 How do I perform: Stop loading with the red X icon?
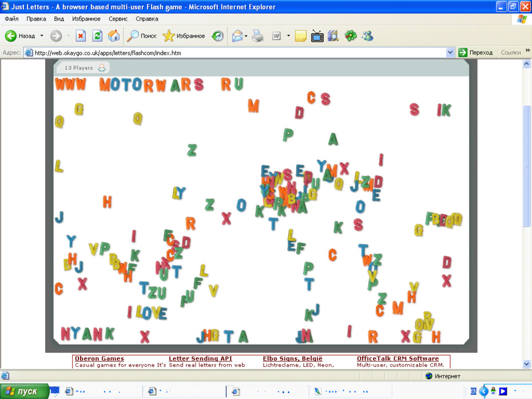click(x=81, y=35)
